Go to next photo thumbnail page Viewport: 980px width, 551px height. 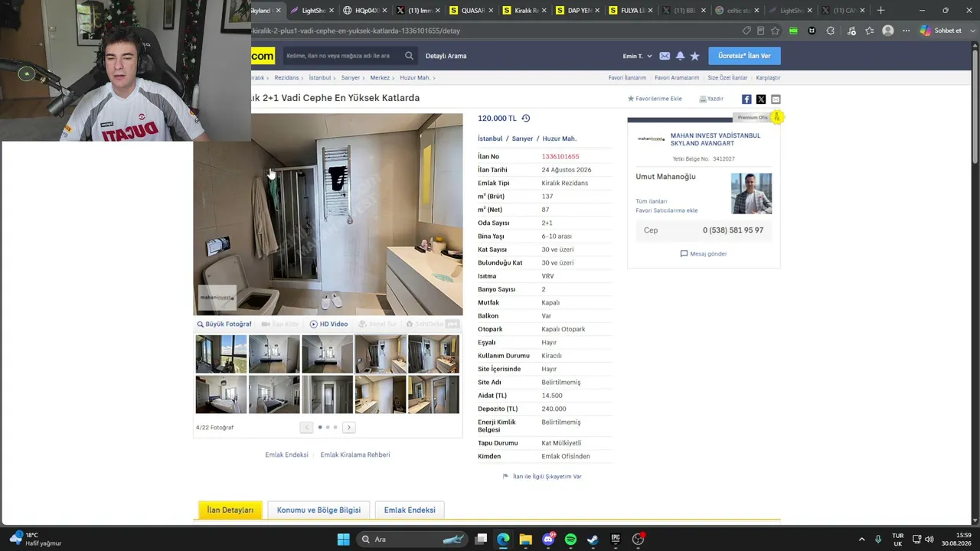(348, 428)
